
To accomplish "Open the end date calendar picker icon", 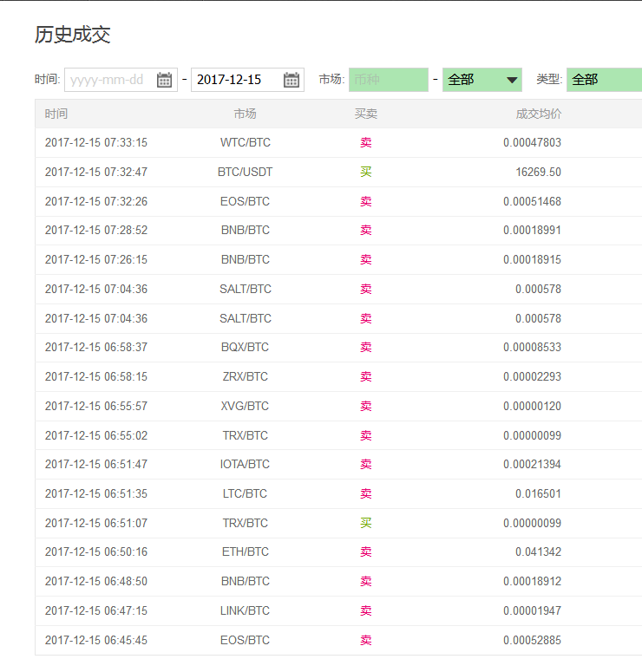I will click(x=292, y=80).
